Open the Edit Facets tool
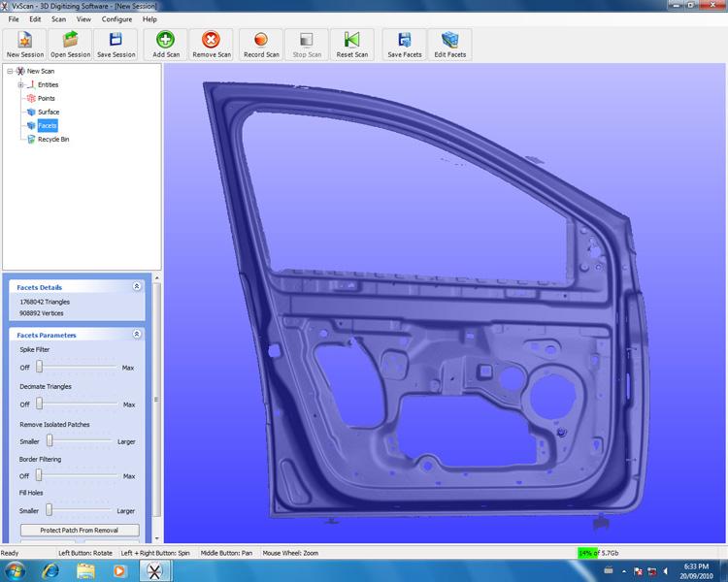Viewport: 728px width, 582px height. 449,44
